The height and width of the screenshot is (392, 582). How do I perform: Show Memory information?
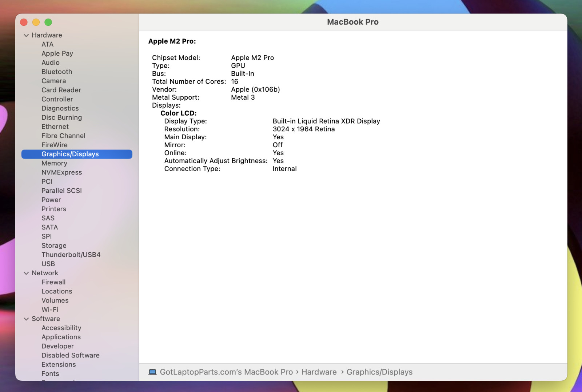54,163
